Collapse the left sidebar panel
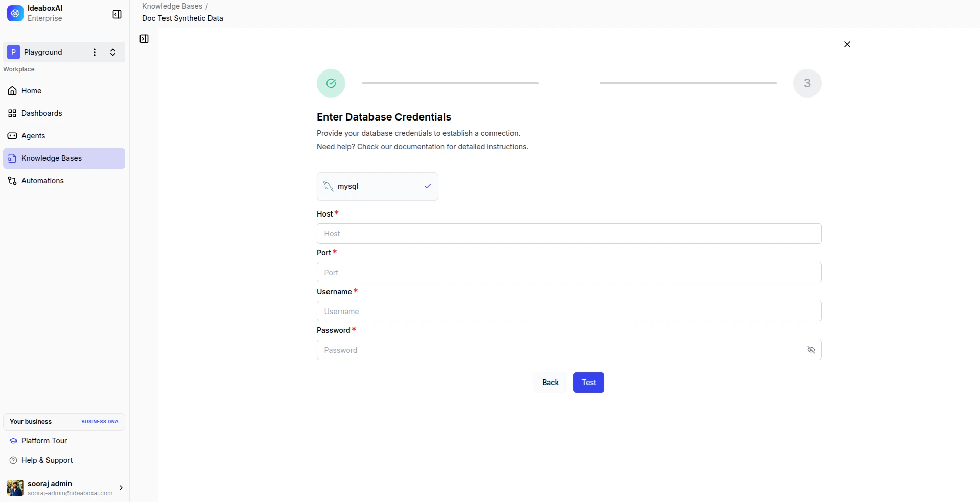Viewport: 980px width, 502px height. coord(117,14)
